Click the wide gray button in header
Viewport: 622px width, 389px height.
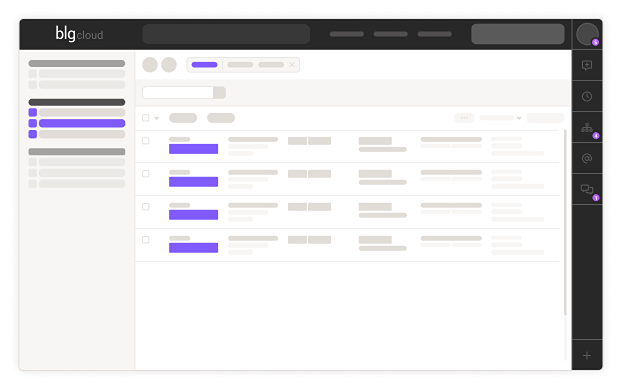[x=518, y=34]
